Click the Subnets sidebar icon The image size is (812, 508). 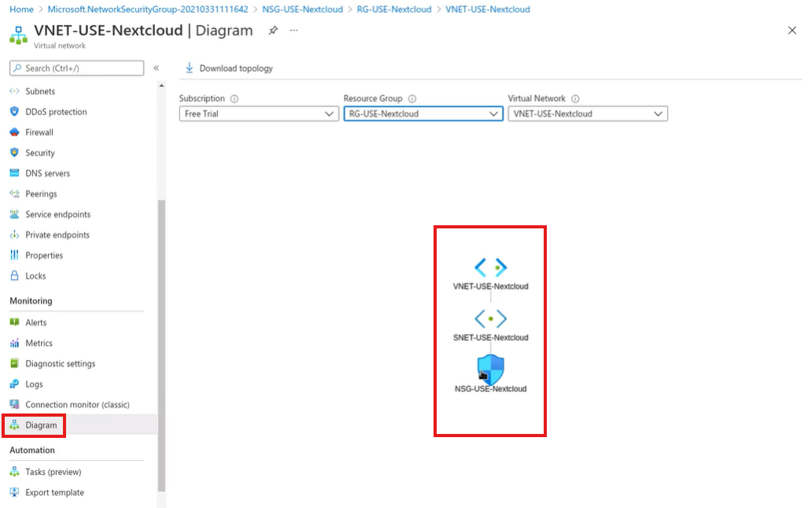tap(14, 91)
